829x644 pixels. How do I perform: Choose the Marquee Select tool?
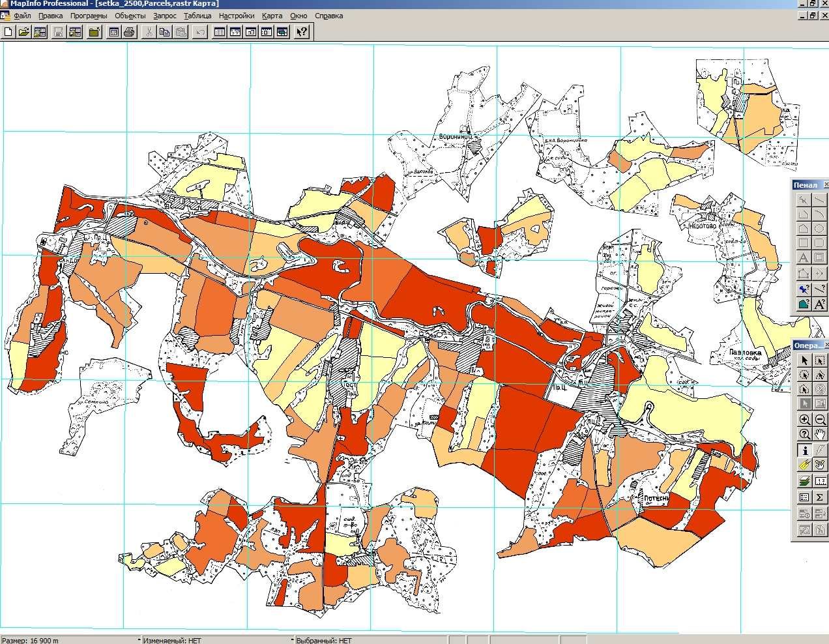(820, 360)
